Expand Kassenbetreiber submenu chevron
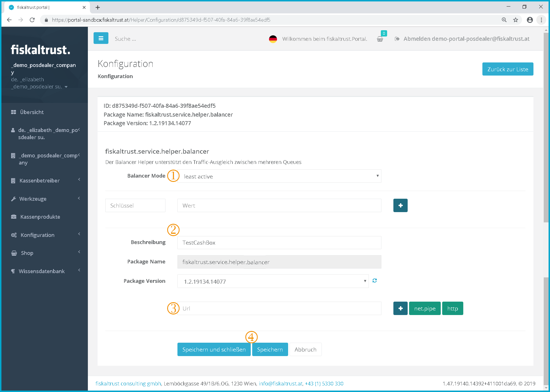The height and width of the screenshot is (392, 550). tap(79, 179)
